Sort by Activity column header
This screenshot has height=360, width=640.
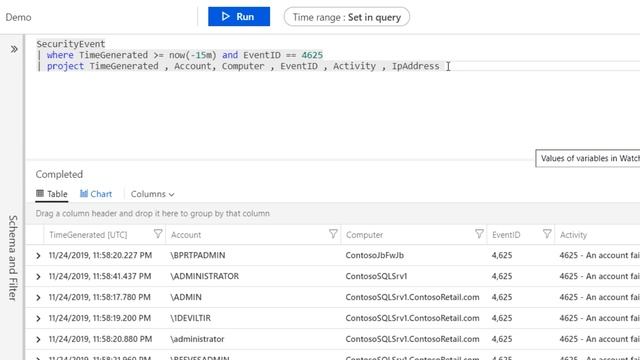pos(573,235)
